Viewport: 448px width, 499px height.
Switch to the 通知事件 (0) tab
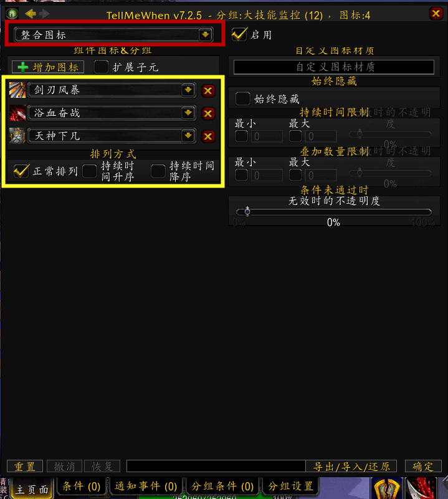[x=146, y=487]
